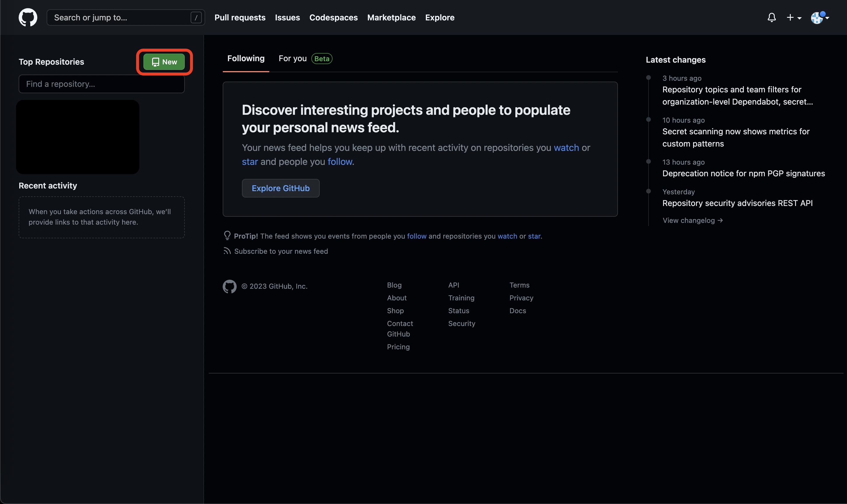The image size is (847, 504).
Task: Open the notifications bell
Action: [772, 17]
